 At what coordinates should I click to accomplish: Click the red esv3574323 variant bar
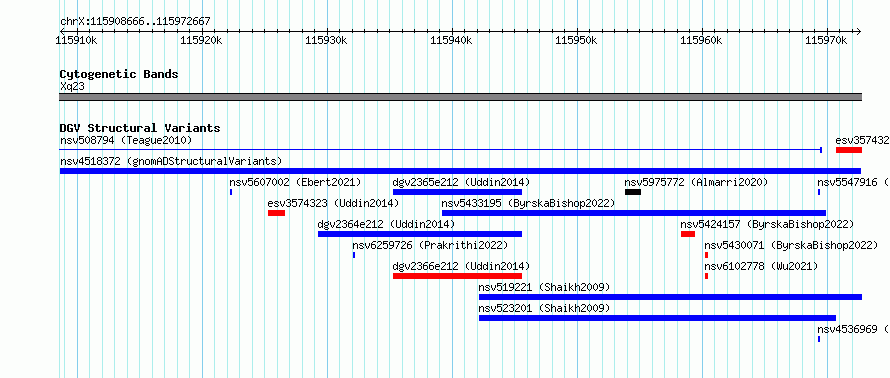(276, 213)
